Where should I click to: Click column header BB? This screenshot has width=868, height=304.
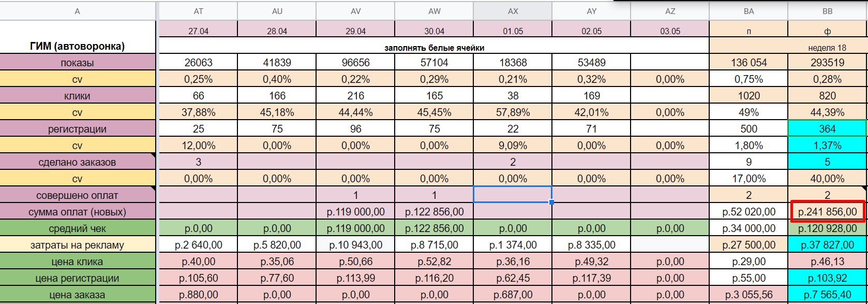coord(827,11)
